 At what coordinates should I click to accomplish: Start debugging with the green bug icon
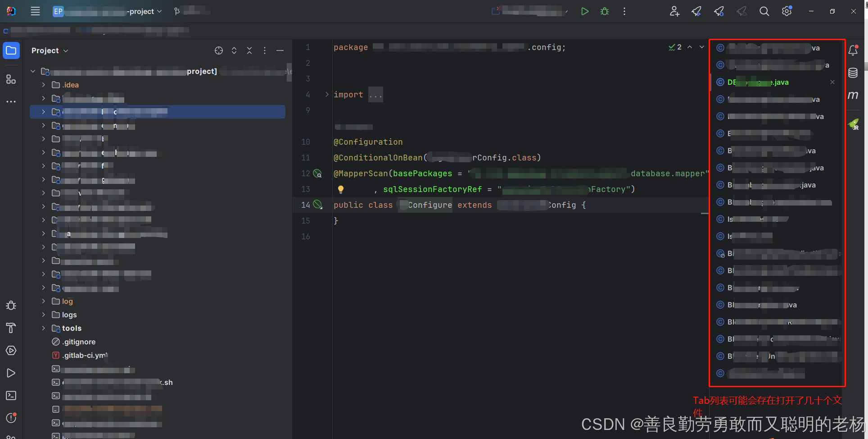605,11
